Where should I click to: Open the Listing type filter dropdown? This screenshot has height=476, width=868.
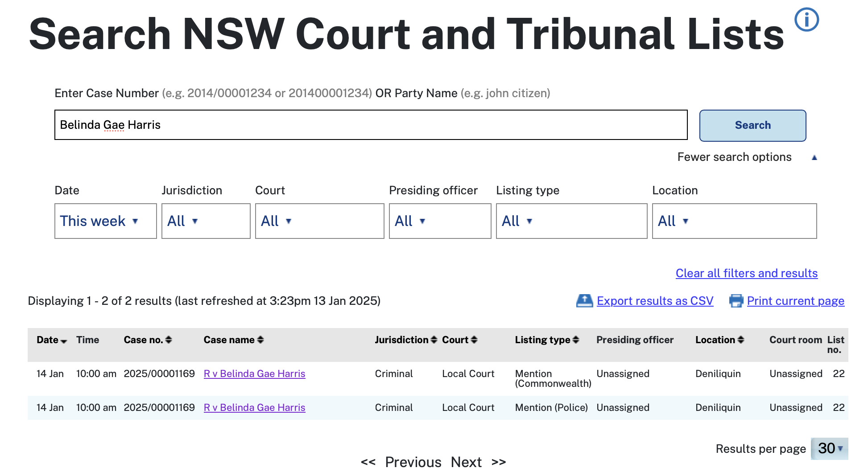point(571,221)
